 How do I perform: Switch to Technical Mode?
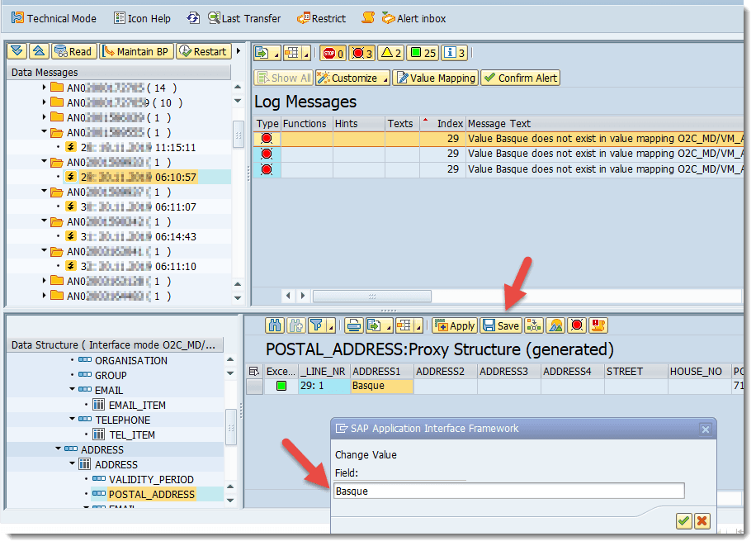(x=54, y=18)
